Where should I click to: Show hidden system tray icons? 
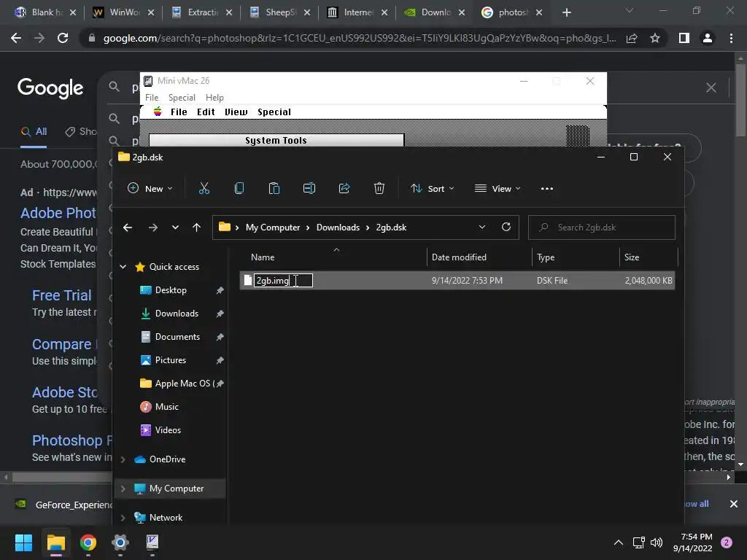click(619, 542)
